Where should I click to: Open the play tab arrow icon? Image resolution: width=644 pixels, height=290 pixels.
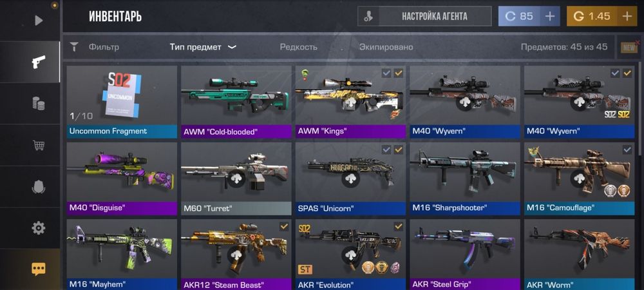[39, 21]
